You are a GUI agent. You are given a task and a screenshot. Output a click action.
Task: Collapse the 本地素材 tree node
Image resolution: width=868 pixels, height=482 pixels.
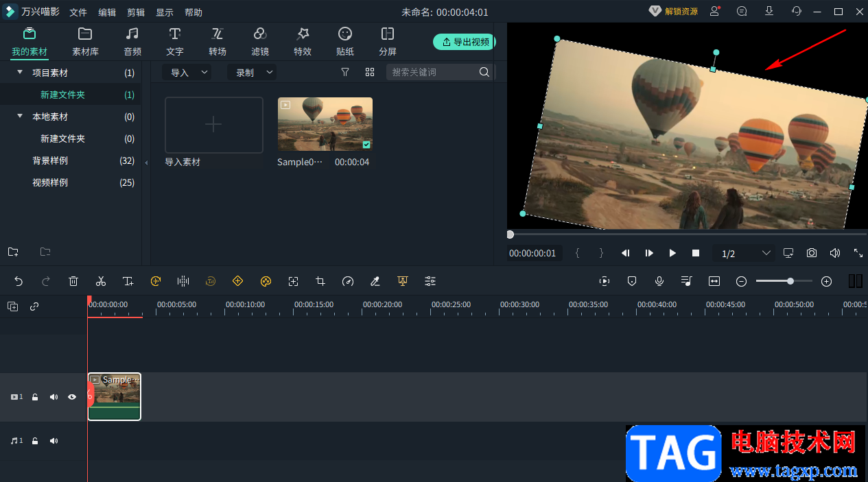(20, 116)
